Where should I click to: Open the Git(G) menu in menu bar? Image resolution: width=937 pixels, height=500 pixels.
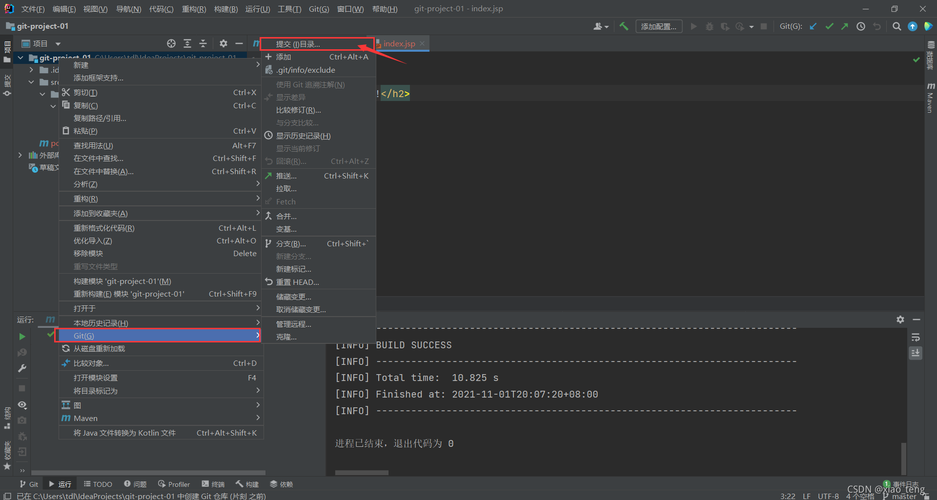coord(319,10)
